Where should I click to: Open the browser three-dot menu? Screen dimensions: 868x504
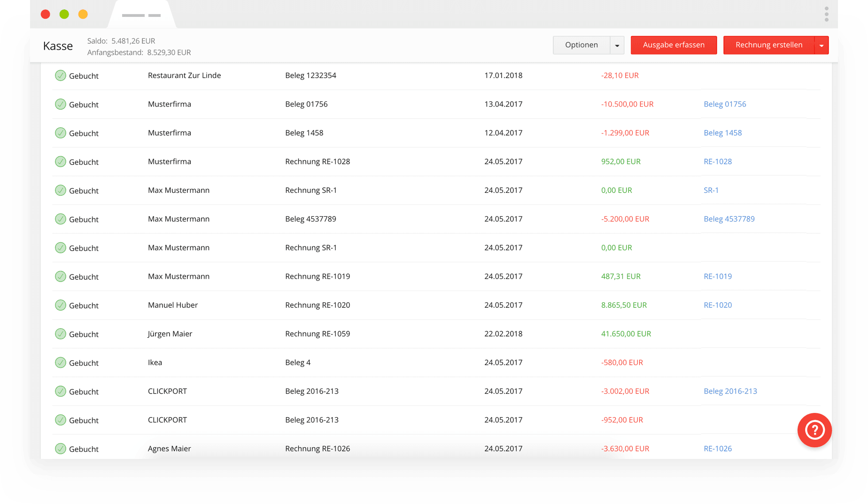(826, 14)
